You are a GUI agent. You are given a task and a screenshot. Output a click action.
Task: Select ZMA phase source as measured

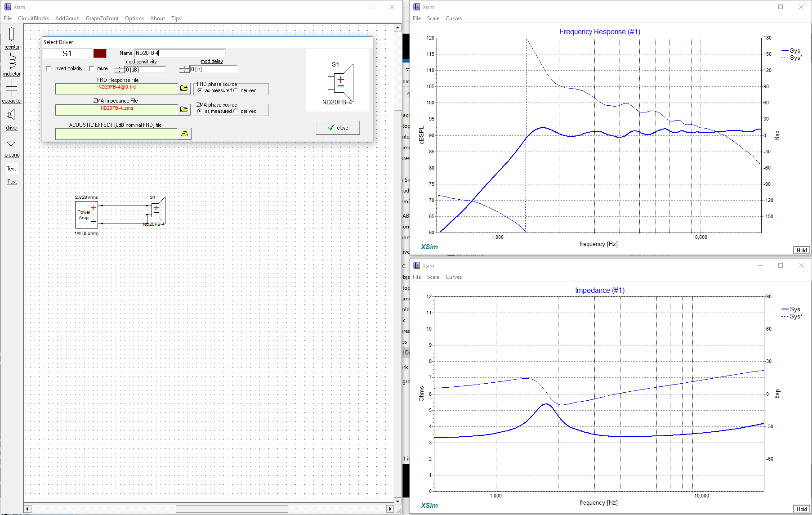(200, 111)
